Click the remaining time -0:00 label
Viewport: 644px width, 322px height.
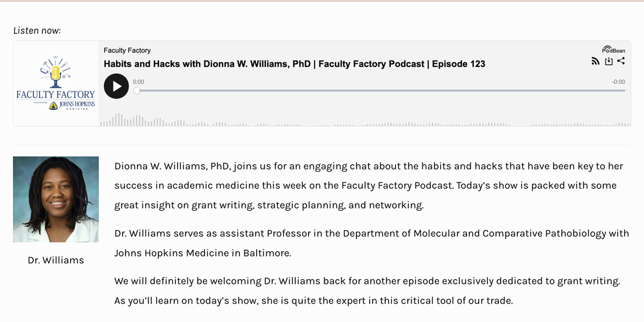tap(618, 82)
